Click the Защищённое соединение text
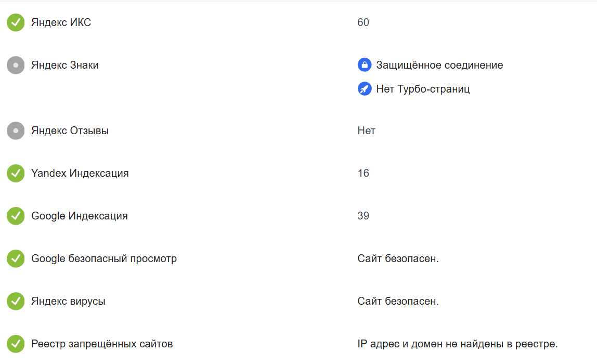597x364 pixels. pyautogui.click(x=439, y=65)
